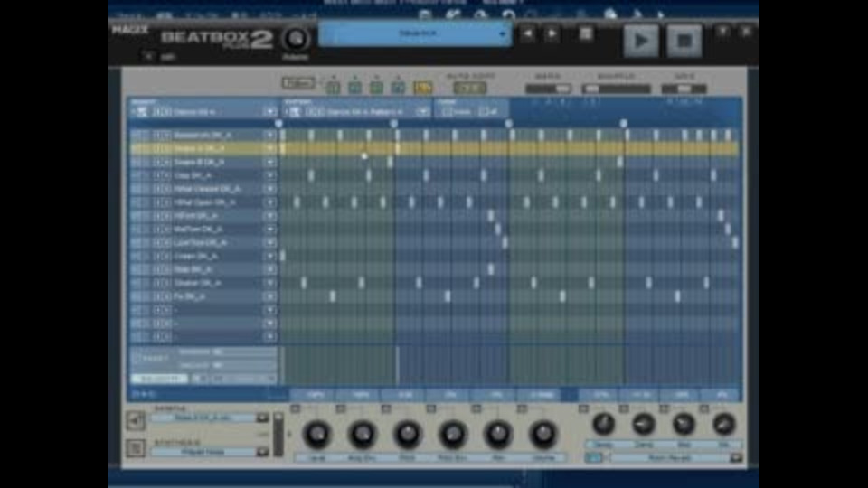
Task: Click the master Volume knob near BeatBox logo
Action: pos(296,39)
